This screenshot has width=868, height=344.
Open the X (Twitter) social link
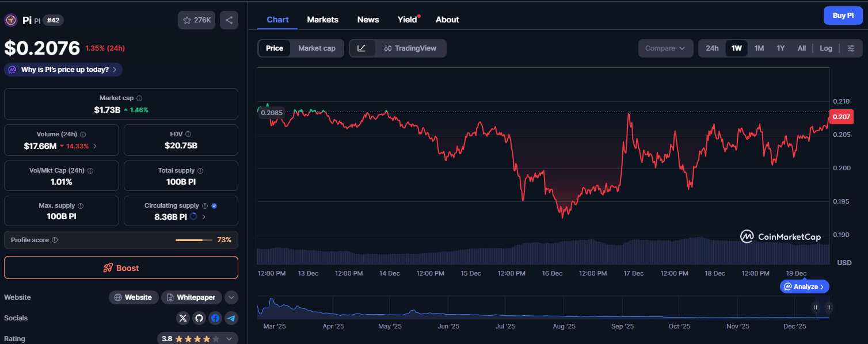tap(183, 318)
